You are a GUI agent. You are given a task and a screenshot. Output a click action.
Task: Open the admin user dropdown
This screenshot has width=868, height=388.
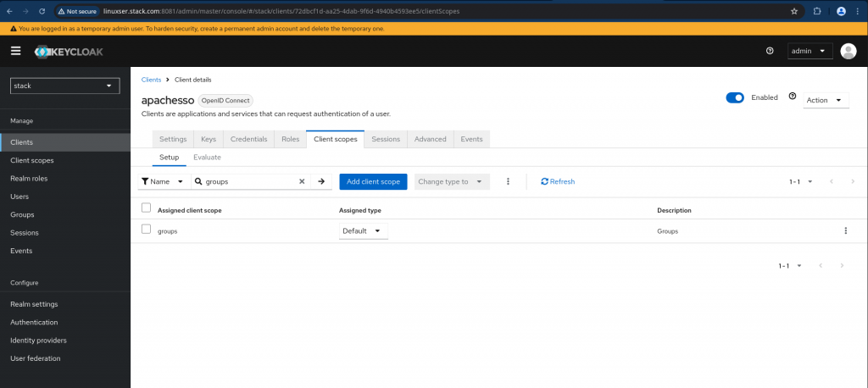[x=810, y=51]
